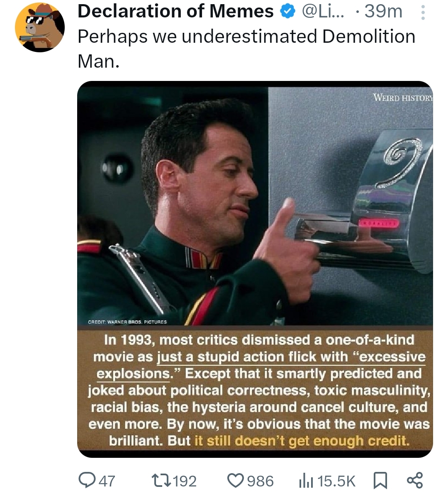The width and height of the screenshot is (448, 496).
Task: Open the cowboy horse profile avatar
Action: tap(39, 27)
